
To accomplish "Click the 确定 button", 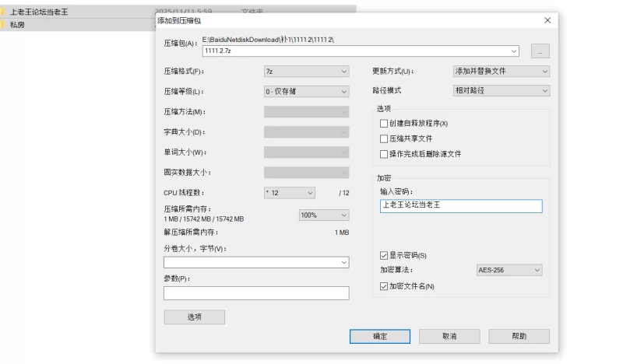I will (380, 336).
